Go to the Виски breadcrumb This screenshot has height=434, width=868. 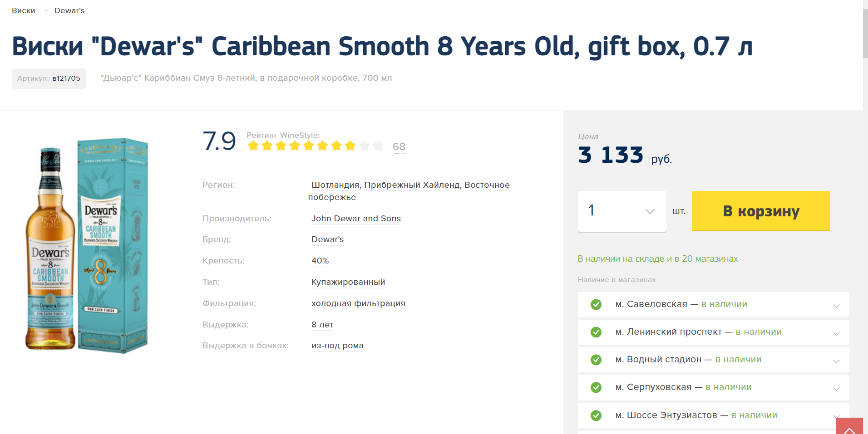click(24, 10)
